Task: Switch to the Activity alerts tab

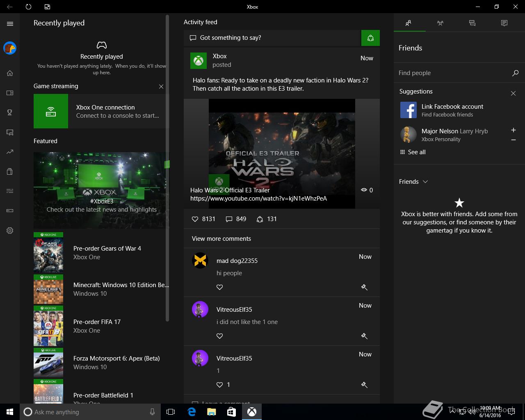Action: (504, 23)
